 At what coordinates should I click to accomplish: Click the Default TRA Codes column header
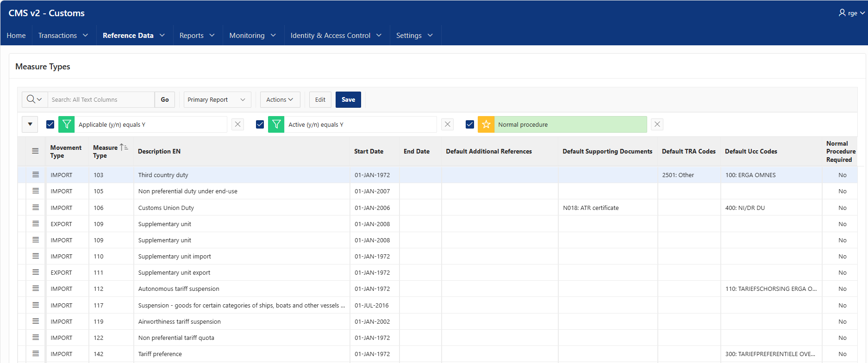pyautogui.click(x=689, y=151)
